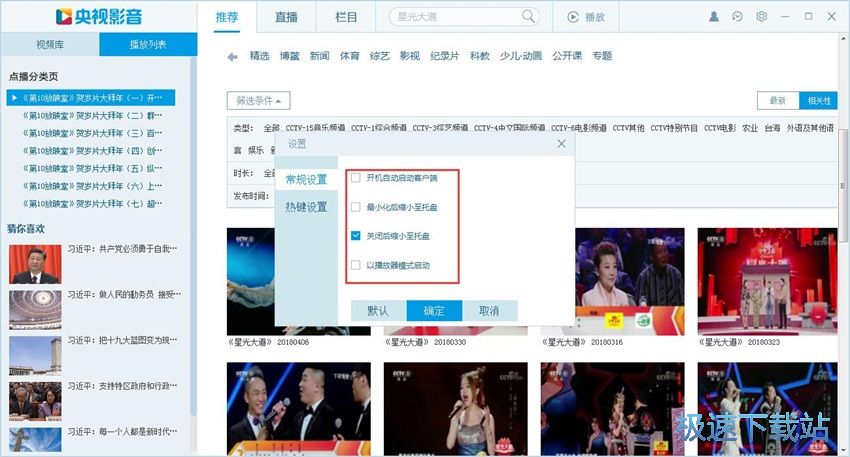Filter by CCTV-3综艺频道 type
This screenshot has height=457, width=850.
[440, 128]
